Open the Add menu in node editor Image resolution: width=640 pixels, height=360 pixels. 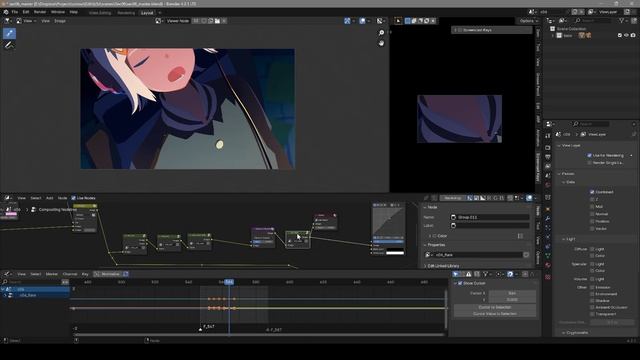click(49, 198)
